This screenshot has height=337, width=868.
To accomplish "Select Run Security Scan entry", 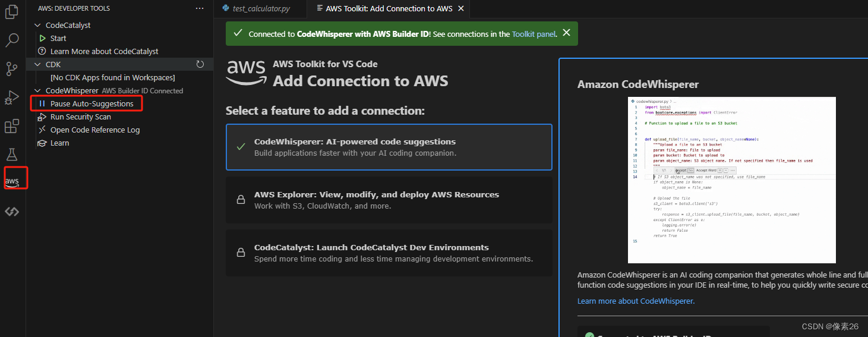I will click(81, 116).
